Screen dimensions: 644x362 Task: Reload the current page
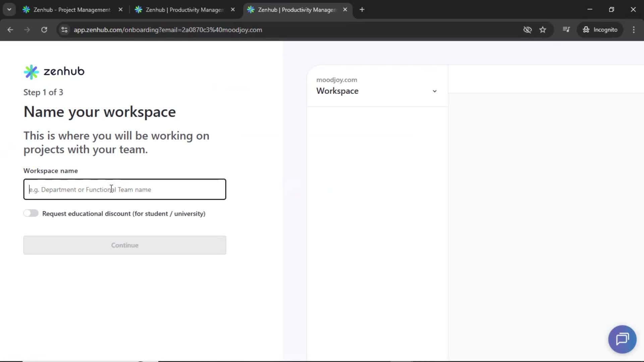[x=44, y=30]
